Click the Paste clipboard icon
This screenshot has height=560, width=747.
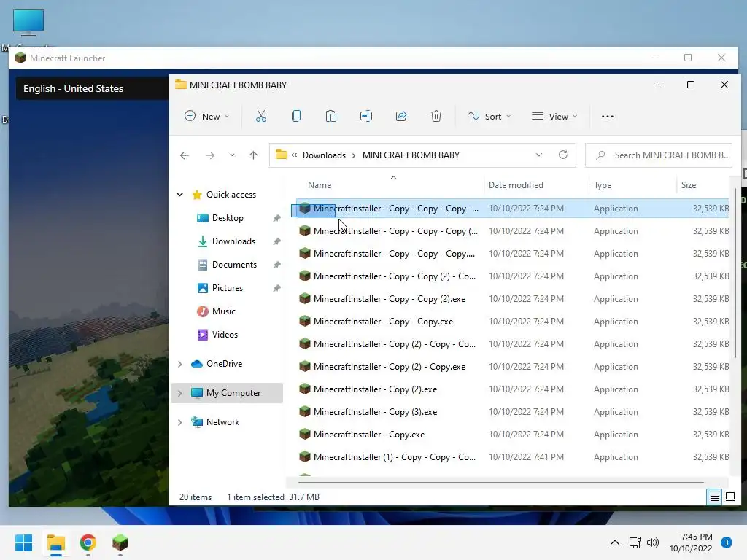(330, 116)
